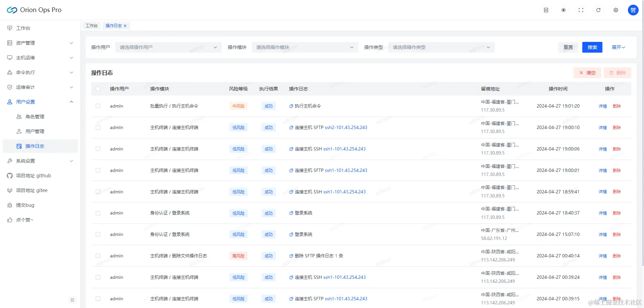Viewport: 644px width, 308px height.
Task: Click the blue 搜索 button
Action: [x=592, y=47]
